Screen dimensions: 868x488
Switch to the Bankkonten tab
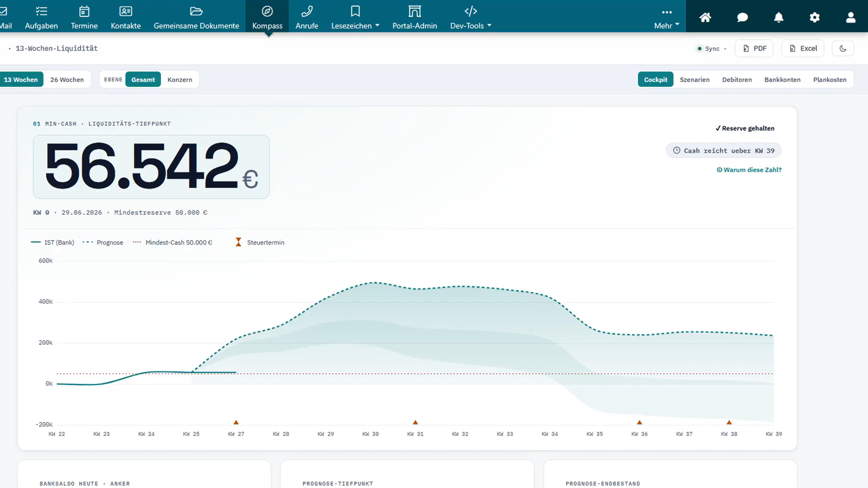coord(782,80)
